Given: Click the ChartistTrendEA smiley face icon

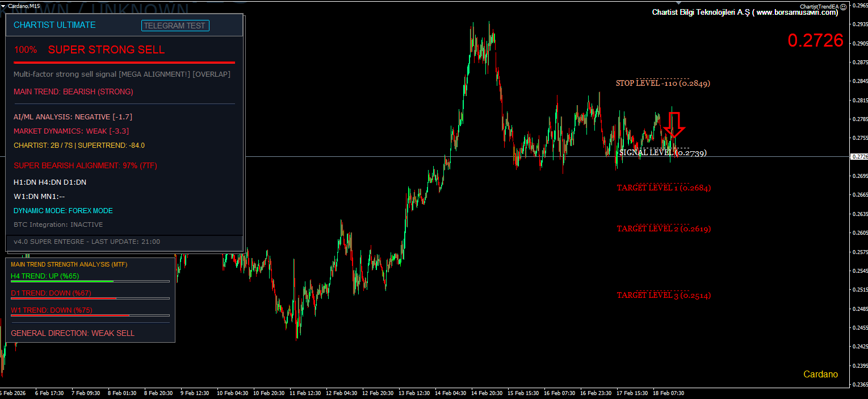Looking at the screenshot, I should coord(843,6).
